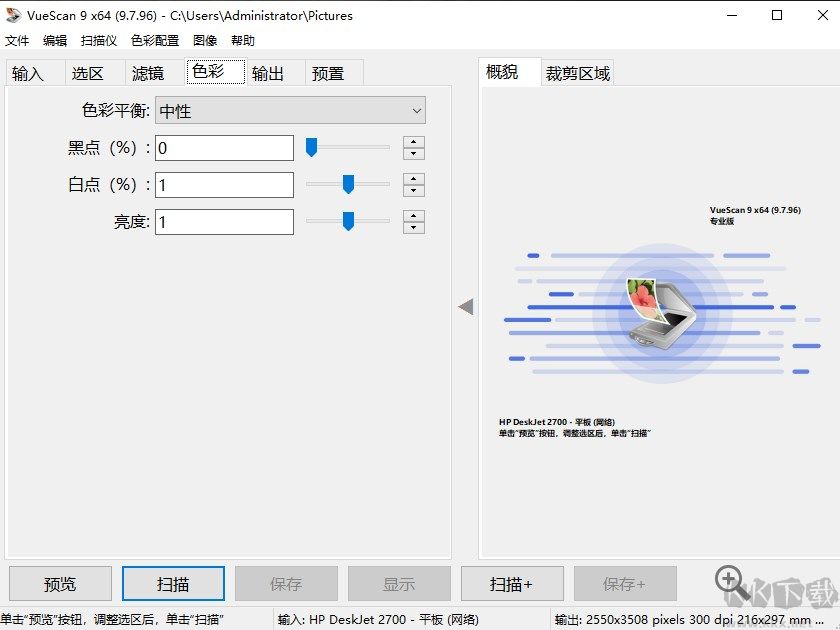
Task: Switch to the 输出 tab
Action: (270, 72)
